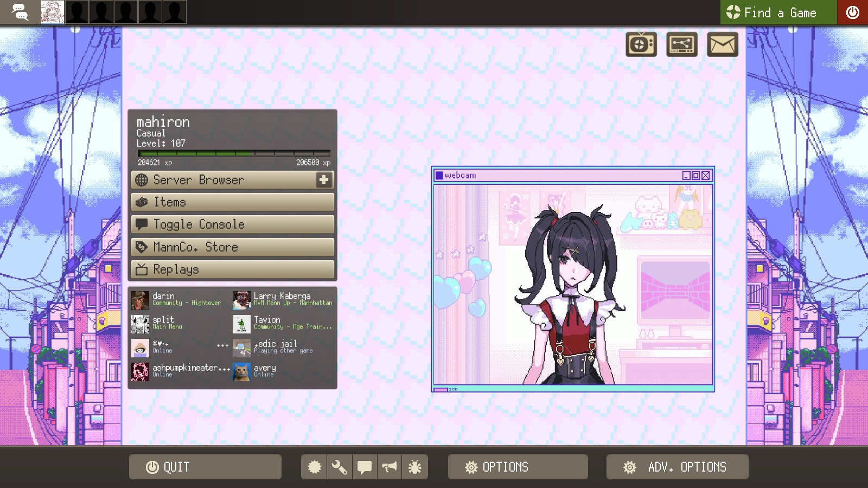Expand the plus button on Server Browser

point(324,180)
